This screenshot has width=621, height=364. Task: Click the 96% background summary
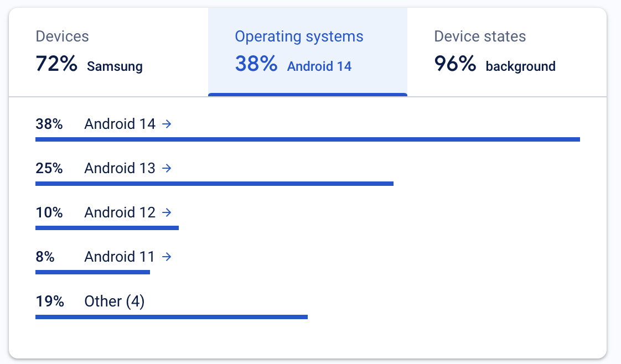[x=494, y=65]
